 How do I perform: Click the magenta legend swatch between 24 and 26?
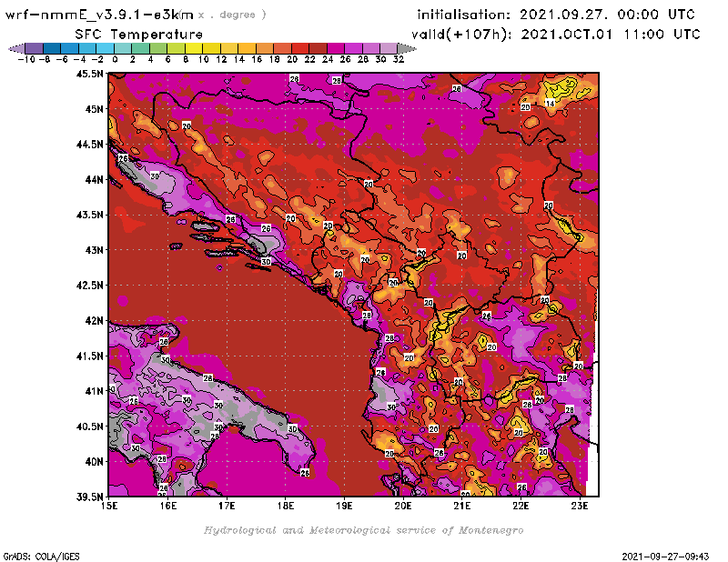(x=335, y=48)
